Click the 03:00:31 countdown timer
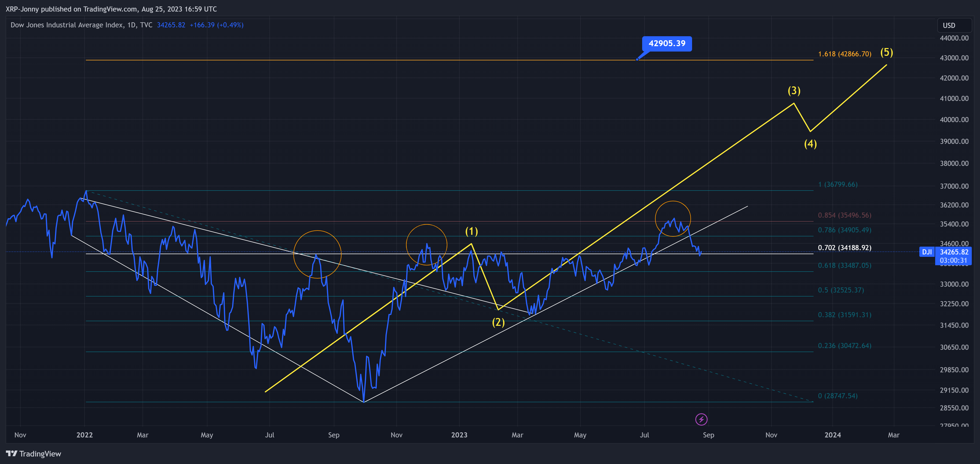Screen dimensions: 980x464 tap(954, 261)
